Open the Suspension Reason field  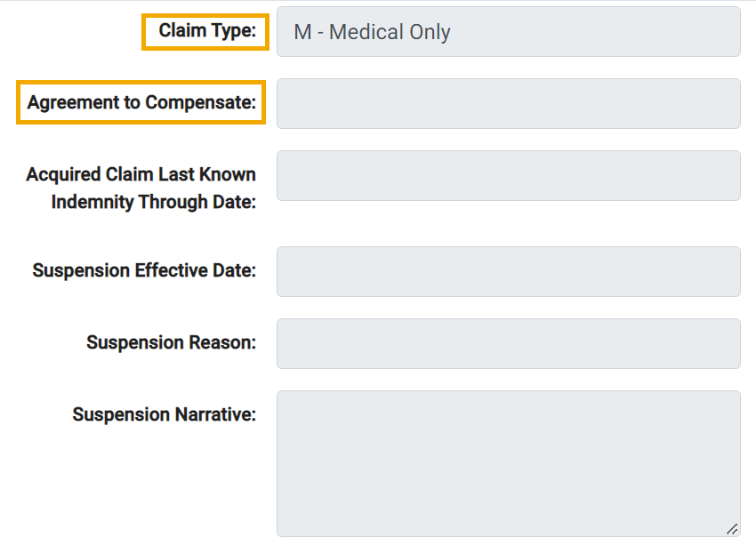coord(508,343)
